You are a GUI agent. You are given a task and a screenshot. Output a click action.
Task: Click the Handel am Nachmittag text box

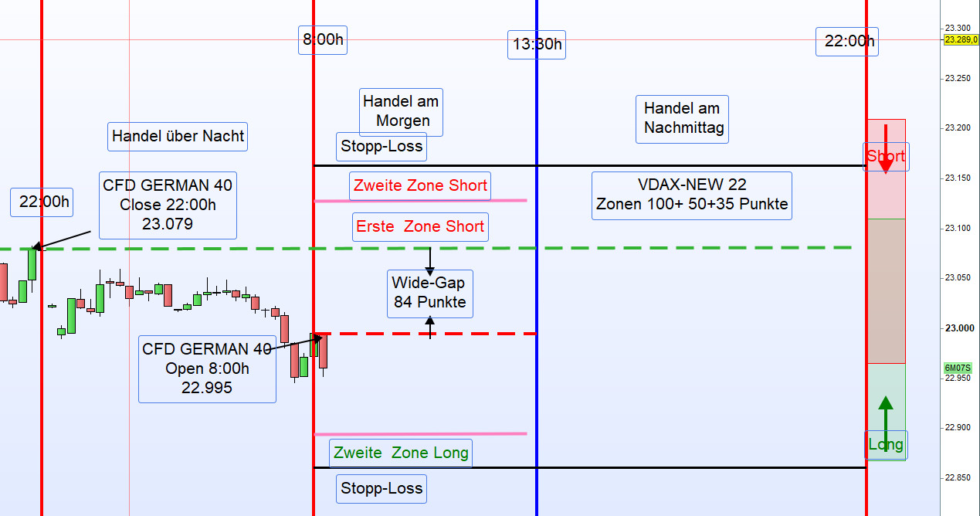click(x=683, y=119)
